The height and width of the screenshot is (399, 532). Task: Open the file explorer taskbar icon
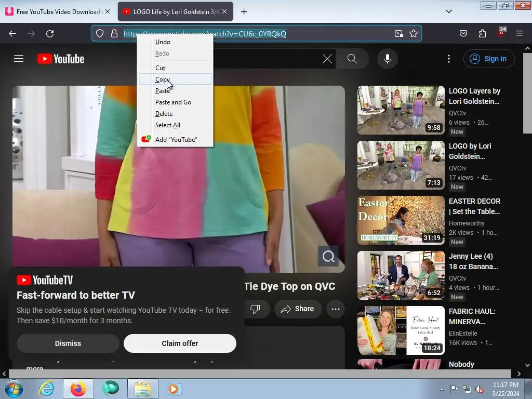pos(143,389)
